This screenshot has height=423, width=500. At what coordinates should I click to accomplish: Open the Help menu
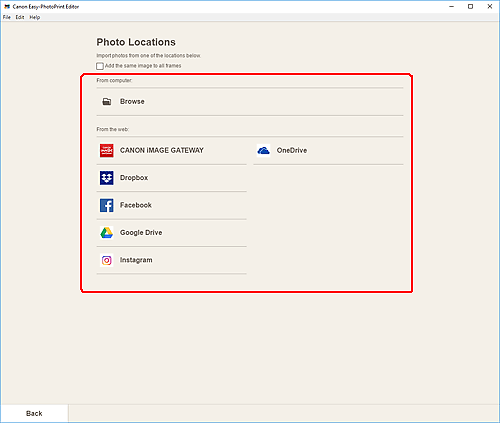(x=35, y=17)
